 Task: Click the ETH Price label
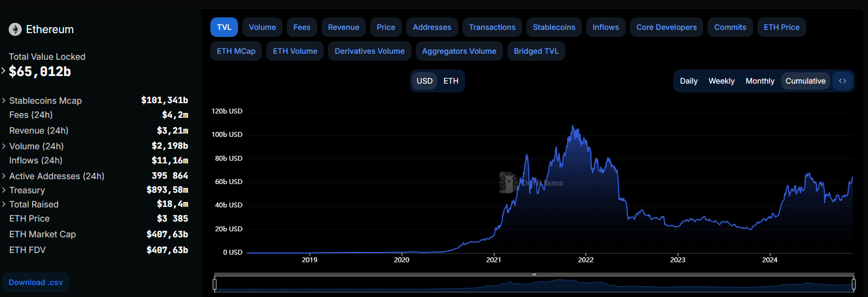tap(29, 218)
